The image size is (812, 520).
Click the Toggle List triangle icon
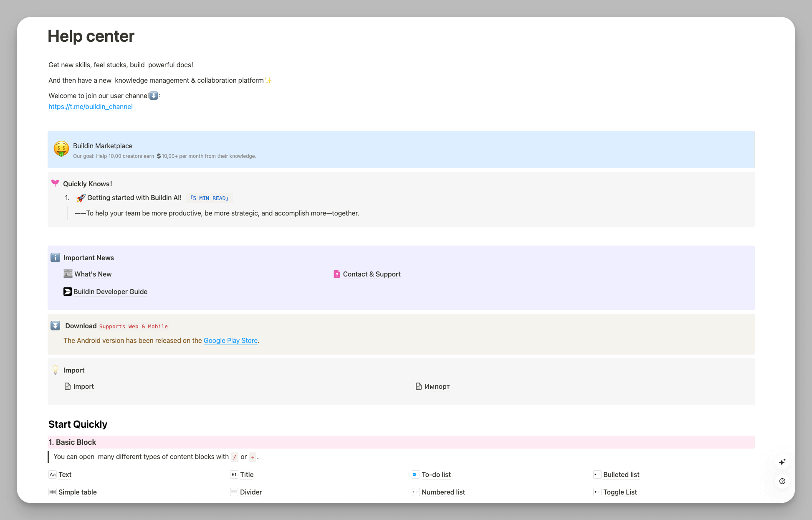coord(596,492)
